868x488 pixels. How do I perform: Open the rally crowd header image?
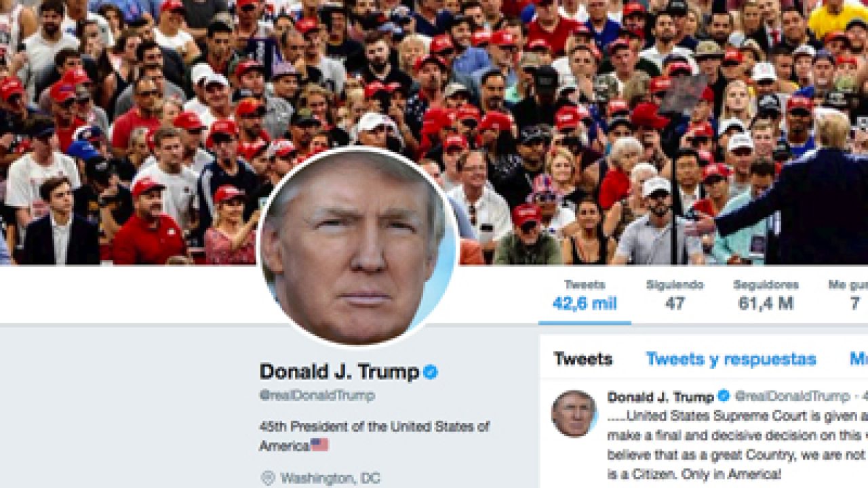434,132
